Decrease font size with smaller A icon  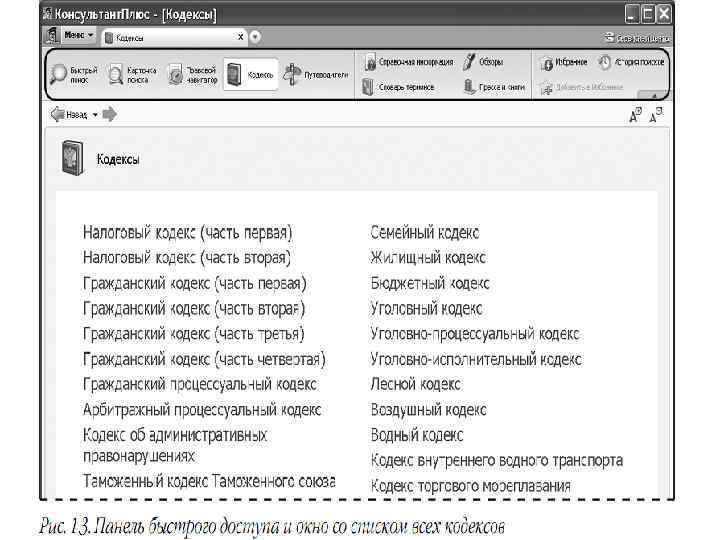pos(656,114)
